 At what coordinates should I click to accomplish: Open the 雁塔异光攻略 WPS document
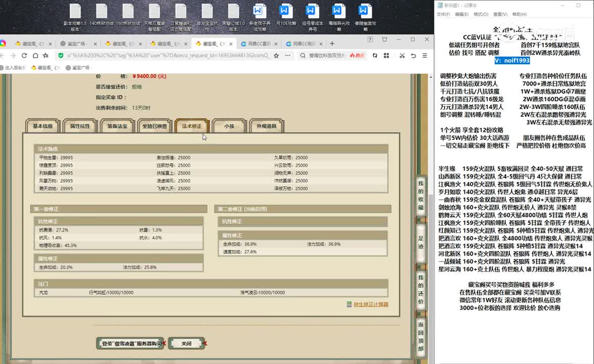pyautogui.click(x=339, y=17)
